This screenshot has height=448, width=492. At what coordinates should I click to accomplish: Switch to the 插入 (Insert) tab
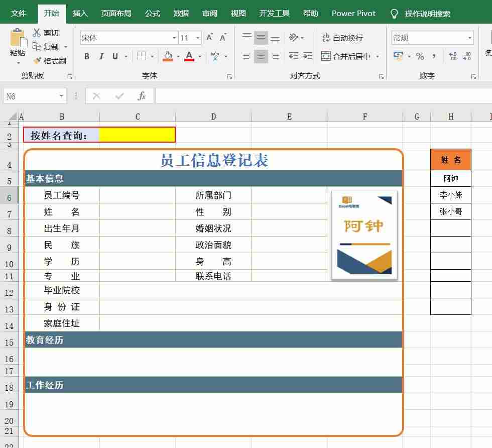tap(80, 14)
